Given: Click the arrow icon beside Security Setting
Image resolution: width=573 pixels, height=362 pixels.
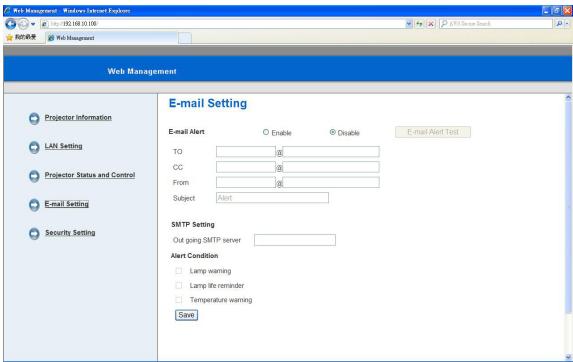Looking at the screenshot, I should [x=34, y=234].
